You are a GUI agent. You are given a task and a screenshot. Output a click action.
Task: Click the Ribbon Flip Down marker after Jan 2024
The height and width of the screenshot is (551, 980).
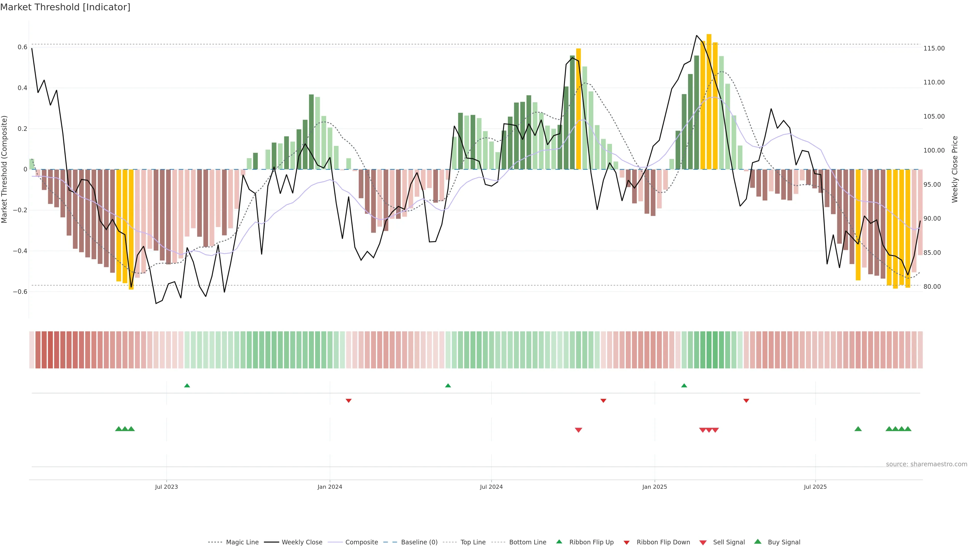(x=348, y=400)
